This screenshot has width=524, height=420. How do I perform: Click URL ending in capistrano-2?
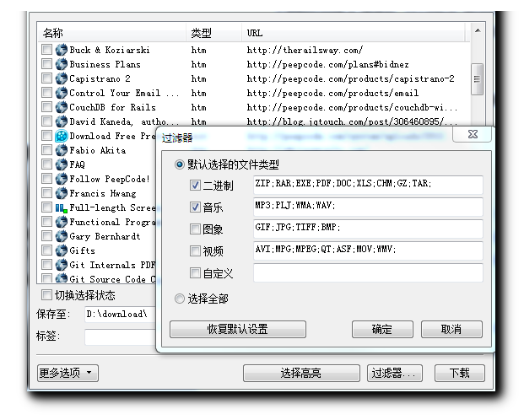(350, 78)
